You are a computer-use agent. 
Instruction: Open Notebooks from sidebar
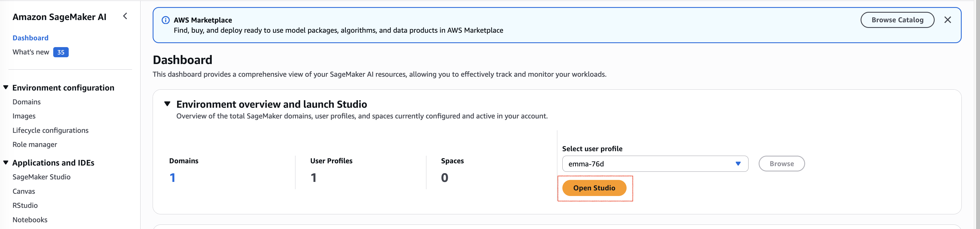tap(30, 220)
